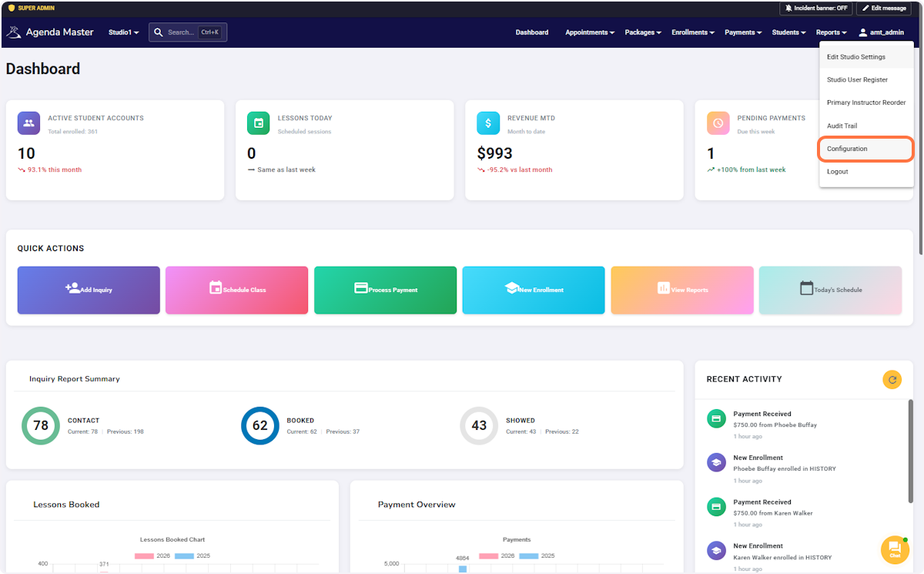
Task: Expand the Packages menu
Action: [644, 32]
